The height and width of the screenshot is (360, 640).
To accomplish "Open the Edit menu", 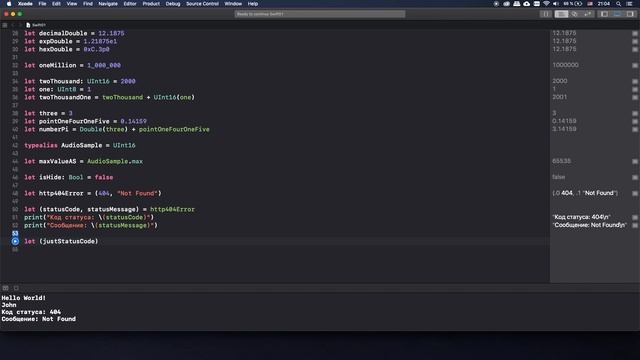I will pos(56,4).
